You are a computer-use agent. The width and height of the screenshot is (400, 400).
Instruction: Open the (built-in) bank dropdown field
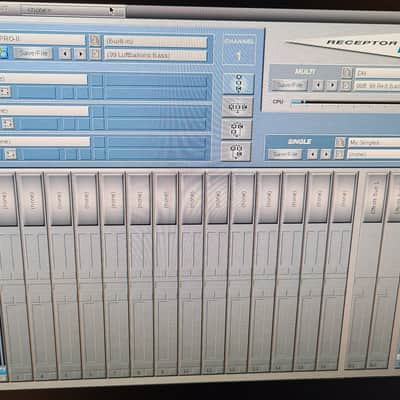coord(156,42)
